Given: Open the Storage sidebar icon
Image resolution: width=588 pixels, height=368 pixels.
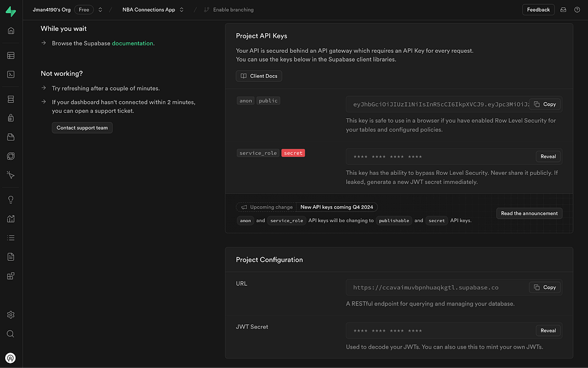Looking at the screenshot, I should coord(11,137).
